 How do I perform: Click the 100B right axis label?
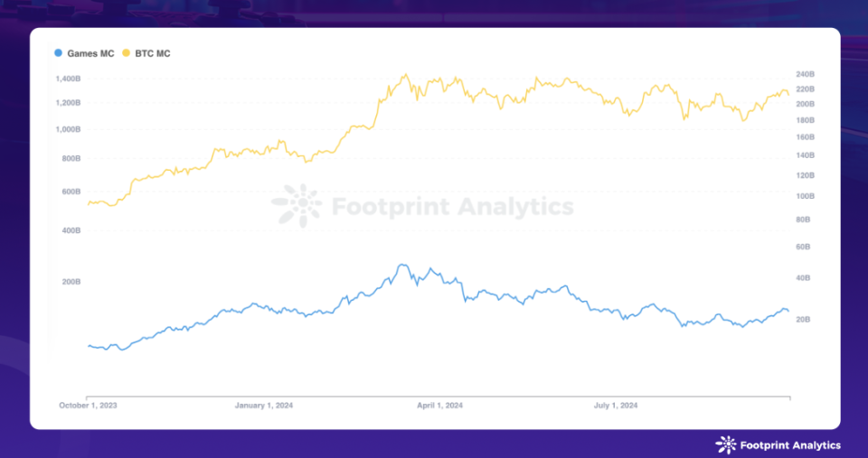click(806, 196)
